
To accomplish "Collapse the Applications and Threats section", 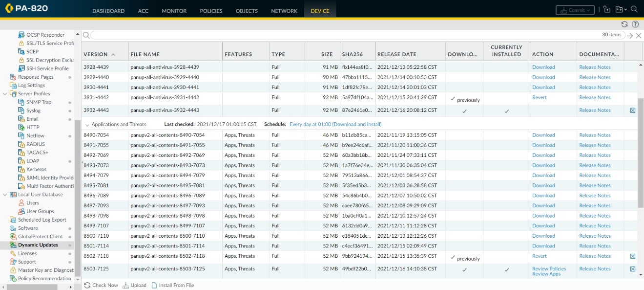I will click(87, 125).
